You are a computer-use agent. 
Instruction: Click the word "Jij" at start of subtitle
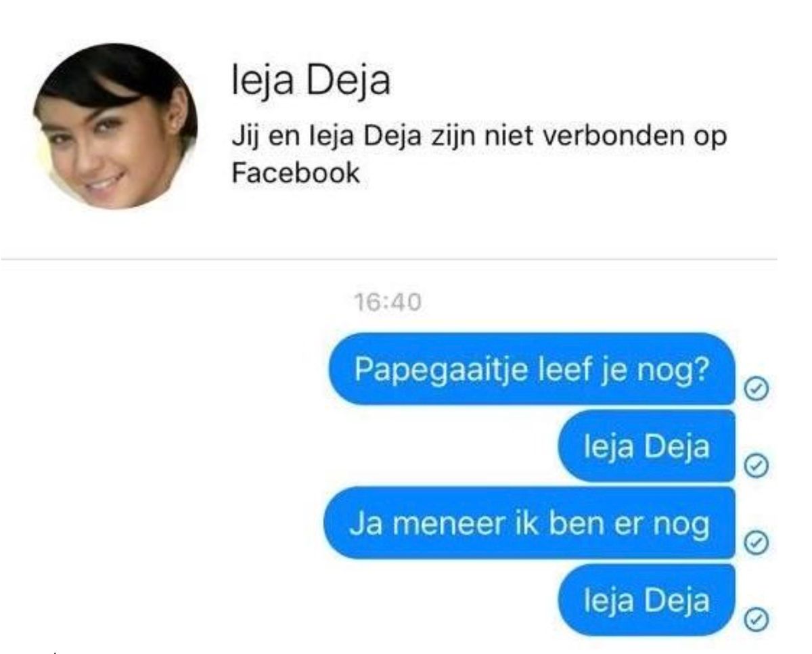click(244, 137)
